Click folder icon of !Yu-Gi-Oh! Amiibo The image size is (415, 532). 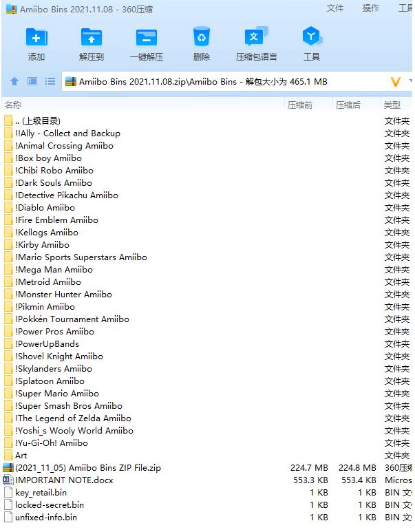click(x=8, y=443)
